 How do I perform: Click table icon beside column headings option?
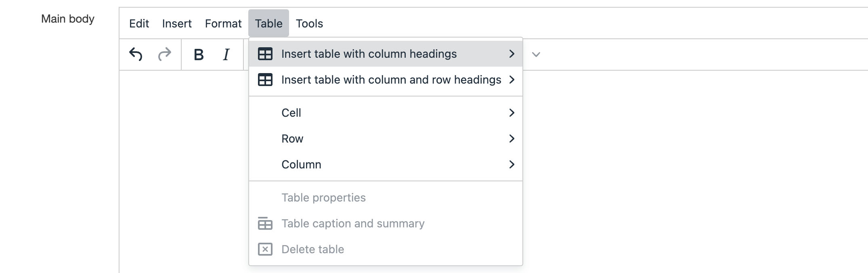click(x=265, y=54)
